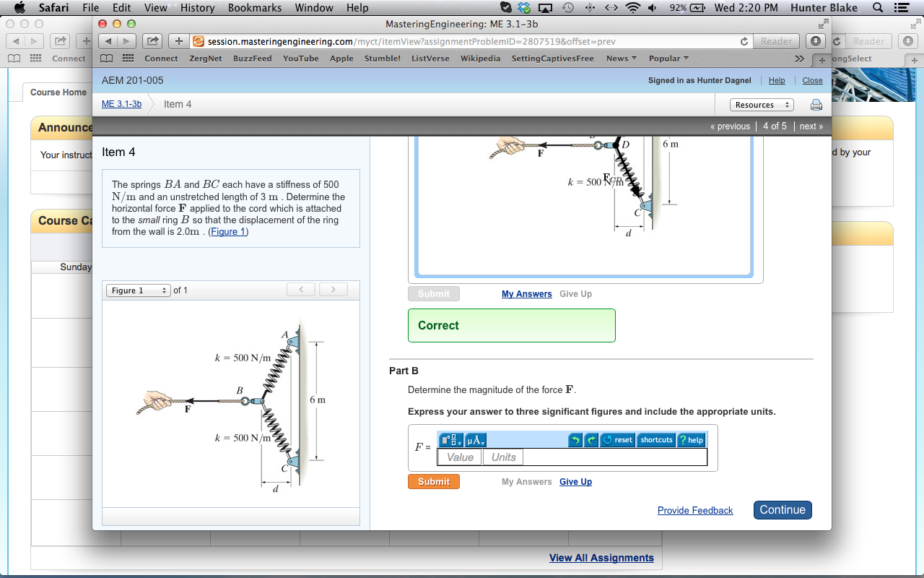Open the Time Machine menu bar icon
The width and height of the screenshot is (924, 578).
point(568,8)
